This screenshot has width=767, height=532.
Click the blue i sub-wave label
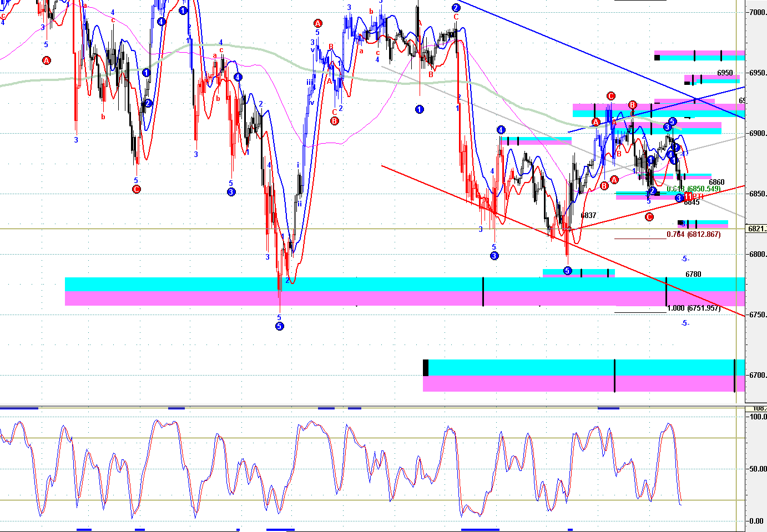pos(298,165)
